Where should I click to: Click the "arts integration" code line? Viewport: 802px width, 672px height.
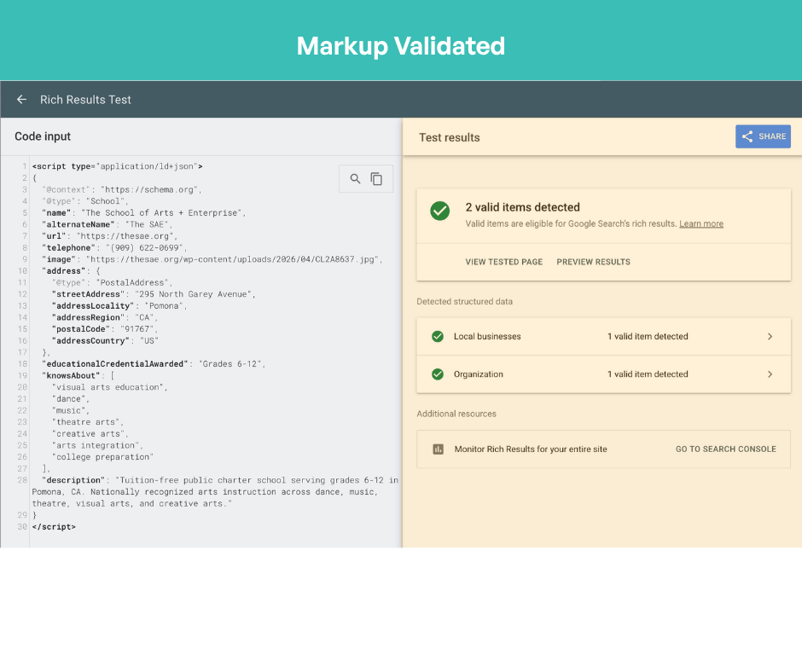click(x=97, y=445)
